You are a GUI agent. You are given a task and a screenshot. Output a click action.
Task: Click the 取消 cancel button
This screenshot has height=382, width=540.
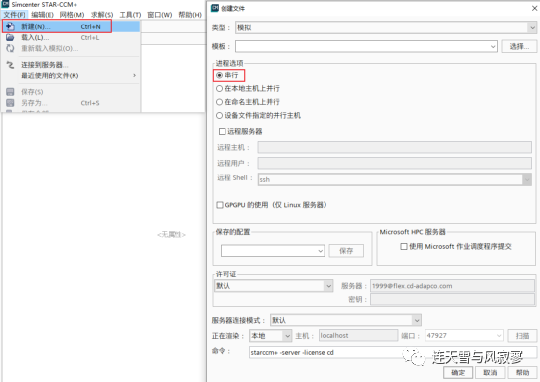(x=490, y=372)
